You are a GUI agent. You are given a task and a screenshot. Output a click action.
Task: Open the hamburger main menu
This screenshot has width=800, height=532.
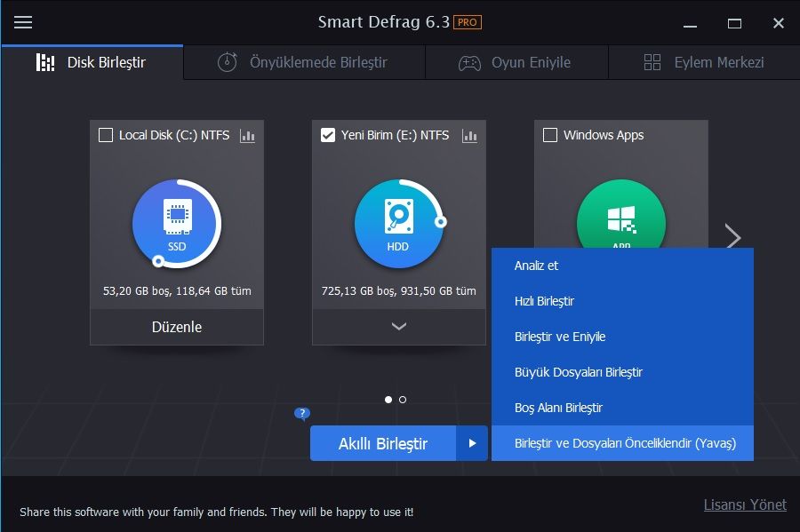click(23, 22)
